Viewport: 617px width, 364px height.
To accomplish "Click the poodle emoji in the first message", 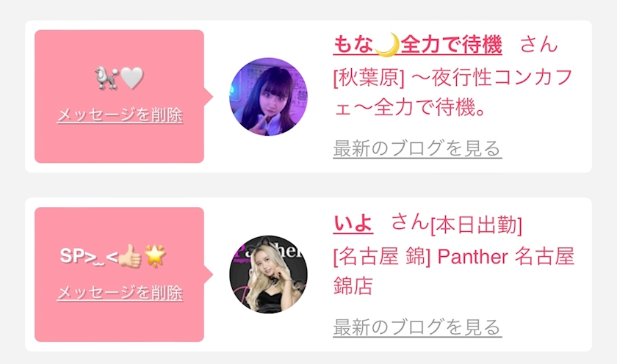I will [x=107, y=78].
